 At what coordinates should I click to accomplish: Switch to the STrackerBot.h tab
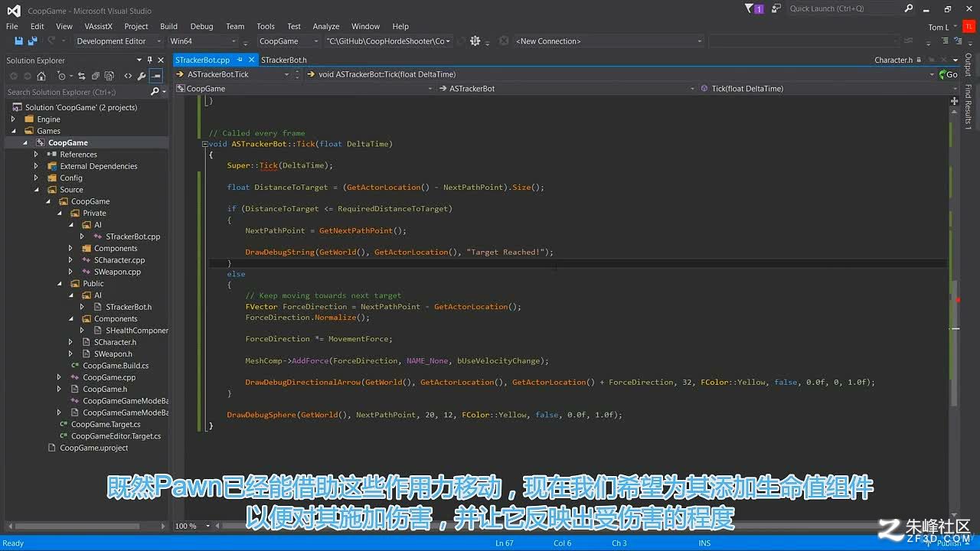click(x=283, y=60)
